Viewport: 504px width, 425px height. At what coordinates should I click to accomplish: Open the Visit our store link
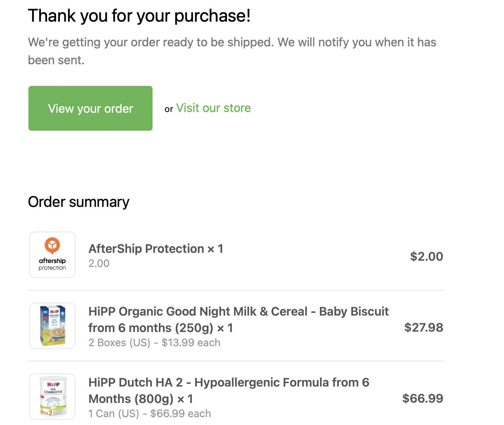click(x=213, y=108)
